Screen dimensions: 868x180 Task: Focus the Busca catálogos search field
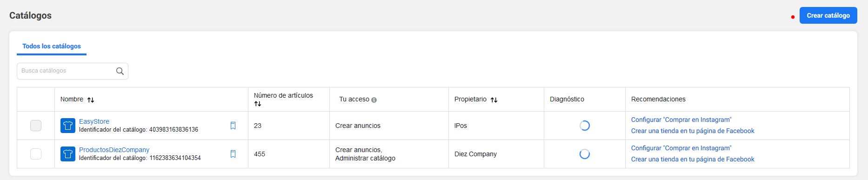pyautogui.click(x=73, y=71)
